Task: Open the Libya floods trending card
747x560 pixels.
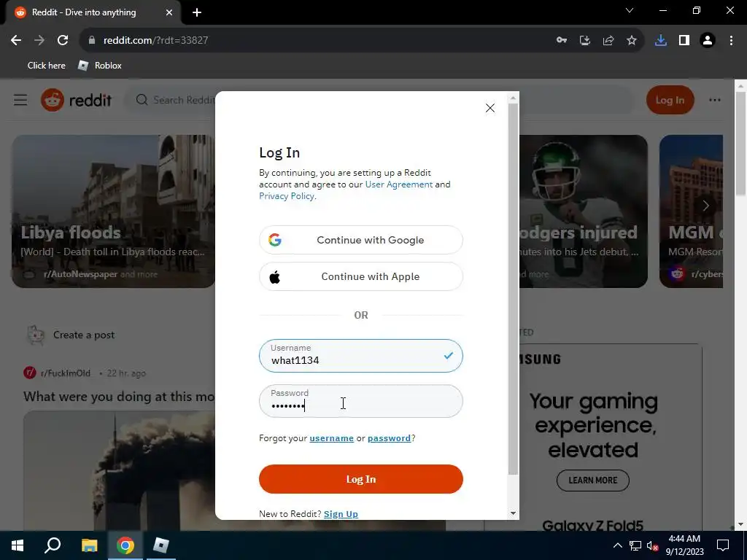Action: (113, 211)
